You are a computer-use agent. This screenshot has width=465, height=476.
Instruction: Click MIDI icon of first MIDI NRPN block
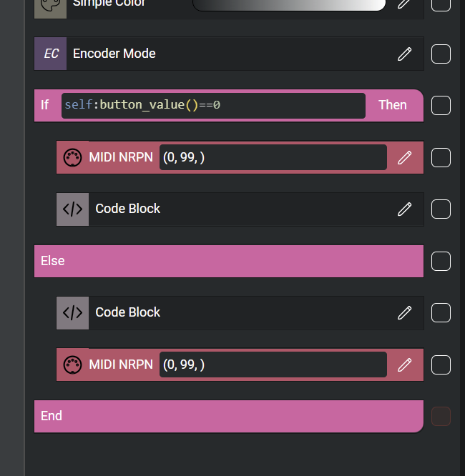[72, 157]
